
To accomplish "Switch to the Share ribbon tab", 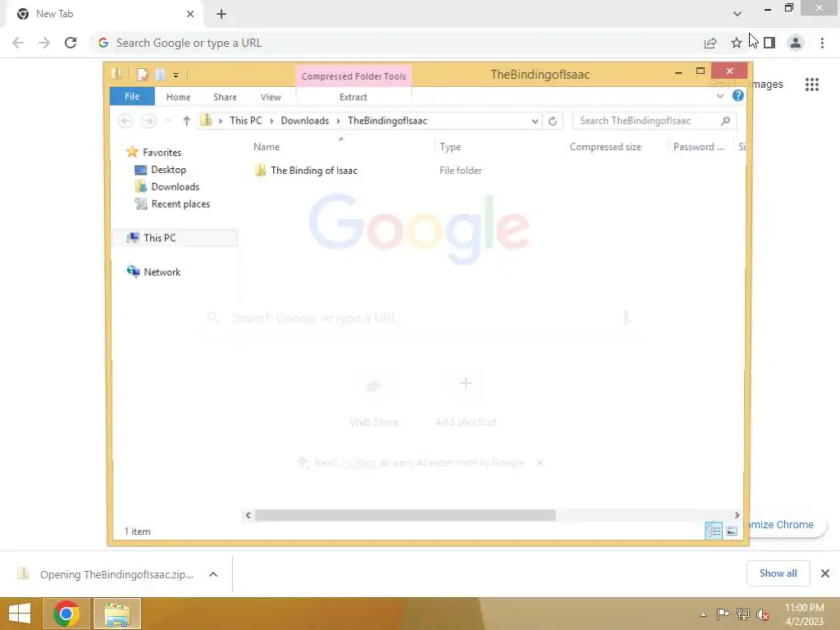I will point(225,97).
